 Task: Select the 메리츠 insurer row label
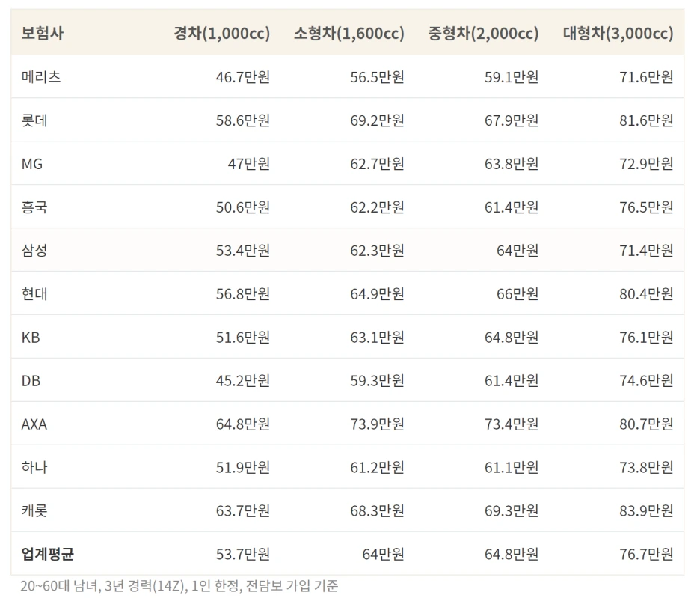[x=41, y=77]
